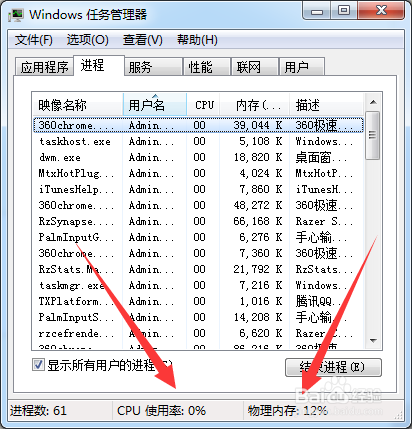This screenshot has height=429, width=412.
Task: Open the 选项(O) menu
Action: pyautogui.click(x=87, y=40)
